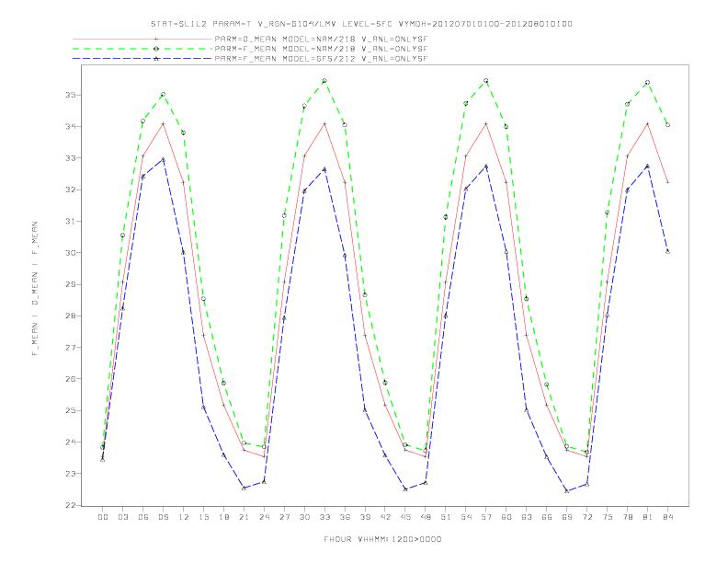Click blue GFS triangle data point at hour 84

667,251
